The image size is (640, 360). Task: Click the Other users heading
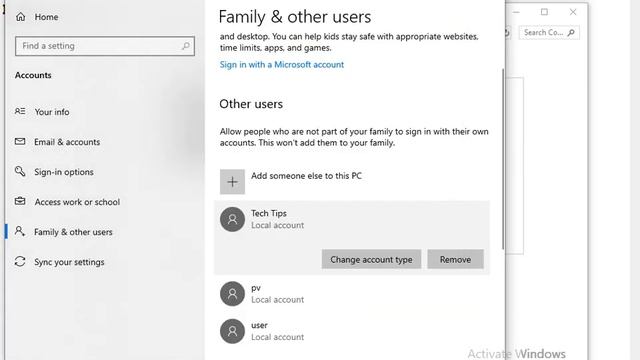[x=251, y=104]
